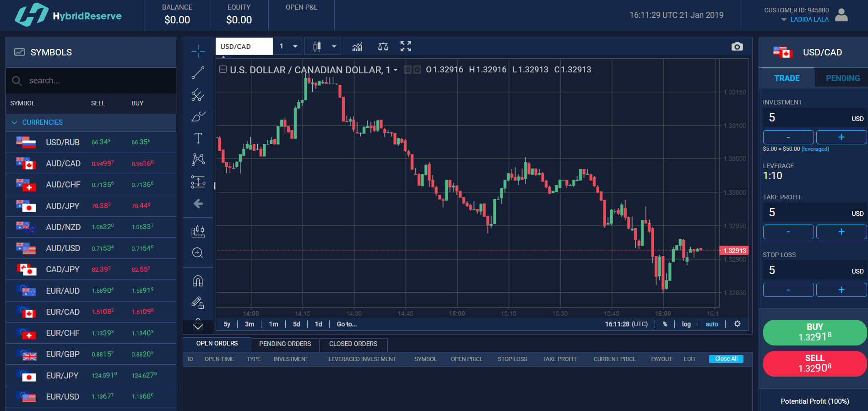Click the red SELL 1.32908 button
The width and height of the screenshot is (868, 411).
815,363
